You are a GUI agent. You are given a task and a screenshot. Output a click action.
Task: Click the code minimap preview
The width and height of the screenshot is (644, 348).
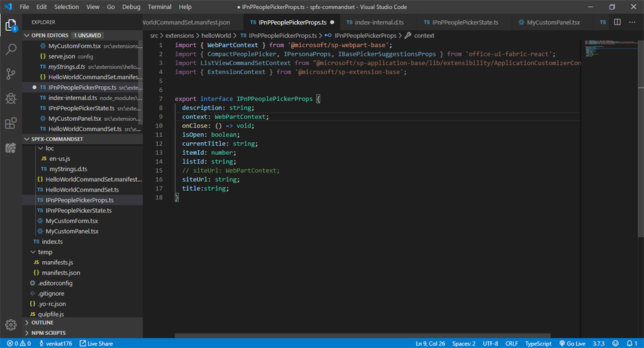click(x=610, y=48)
